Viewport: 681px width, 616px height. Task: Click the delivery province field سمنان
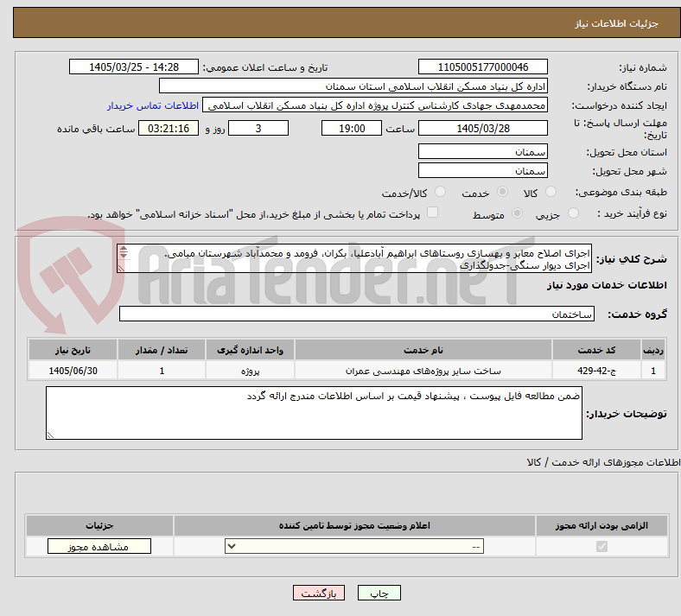pos(483,151)
